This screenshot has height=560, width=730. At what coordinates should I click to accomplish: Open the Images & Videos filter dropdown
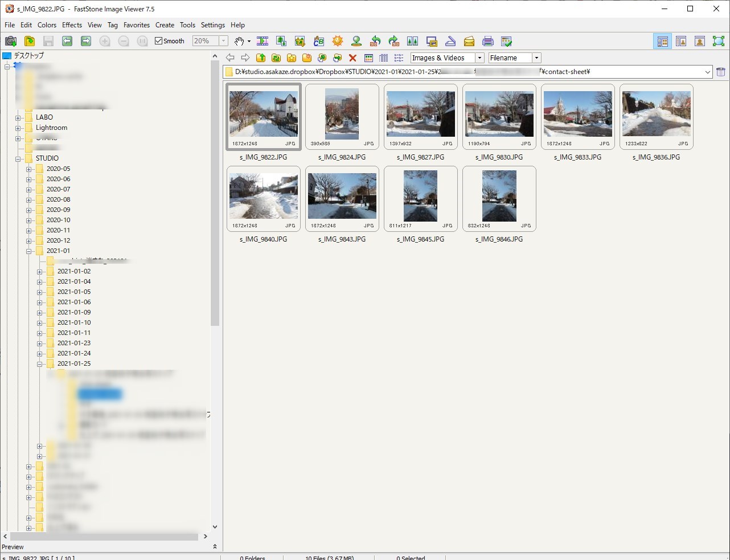(479, 58)
